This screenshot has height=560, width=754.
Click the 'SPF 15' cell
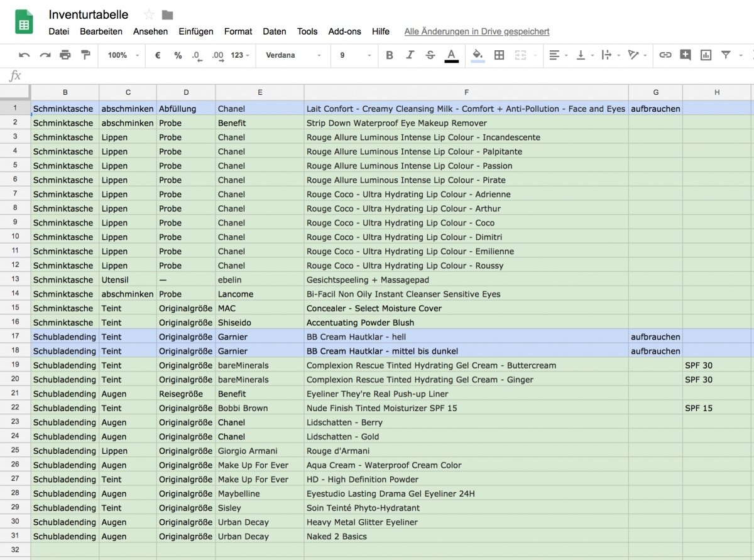pyautogui.click(x=717, y=408)
